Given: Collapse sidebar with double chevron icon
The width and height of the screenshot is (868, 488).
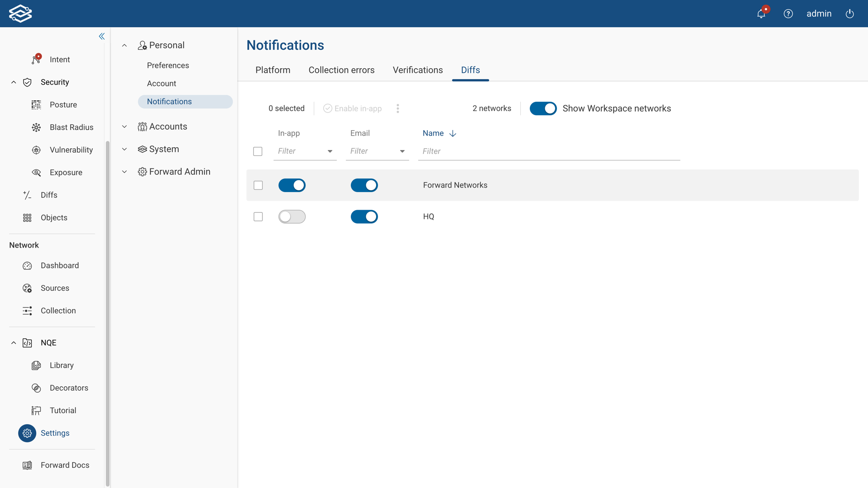Looking at the screenshot, I should [102, 36].
